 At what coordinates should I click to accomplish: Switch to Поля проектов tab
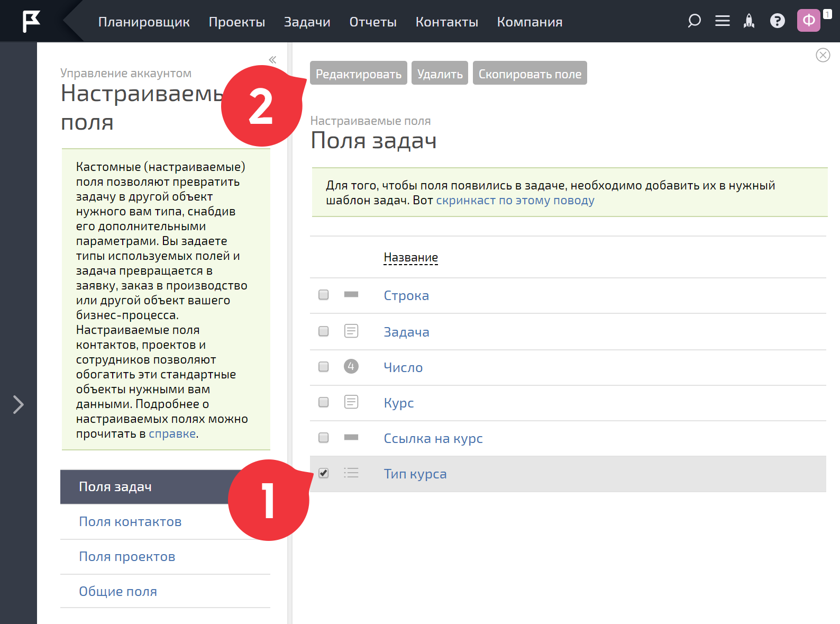pyautogui.click(x=127, y=557)
